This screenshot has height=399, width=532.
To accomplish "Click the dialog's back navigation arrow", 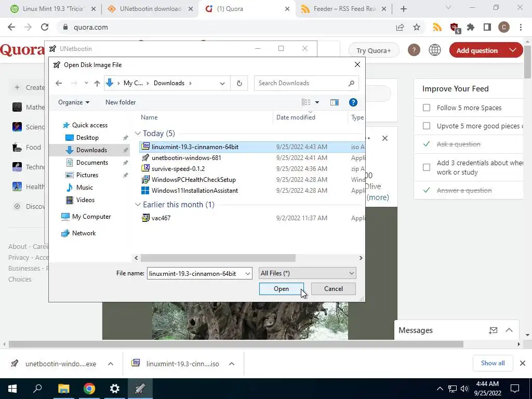I will click(59, 83).
